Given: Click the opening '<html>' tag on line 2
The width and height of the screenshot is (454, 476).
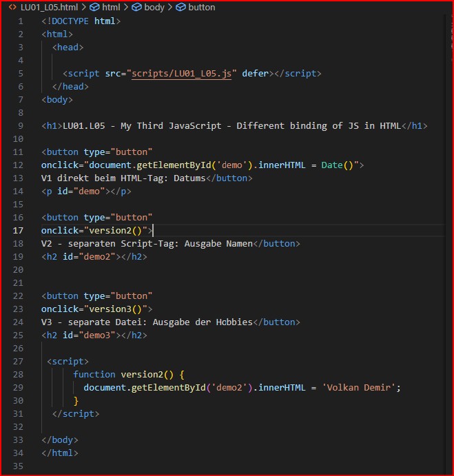Looking at the screenshot, I should pos(57,34).
